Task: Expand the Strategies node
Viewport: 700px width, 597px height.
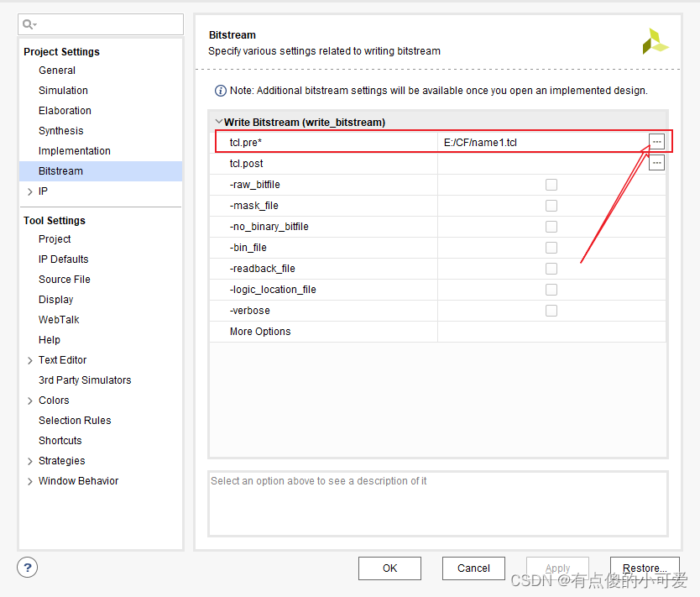Action: click(30, 461)
